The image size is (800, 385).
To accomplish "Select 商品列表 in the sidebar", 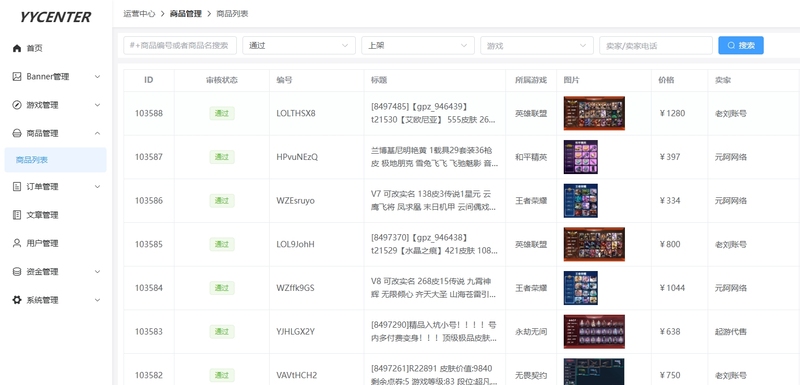I will point(55,160).
